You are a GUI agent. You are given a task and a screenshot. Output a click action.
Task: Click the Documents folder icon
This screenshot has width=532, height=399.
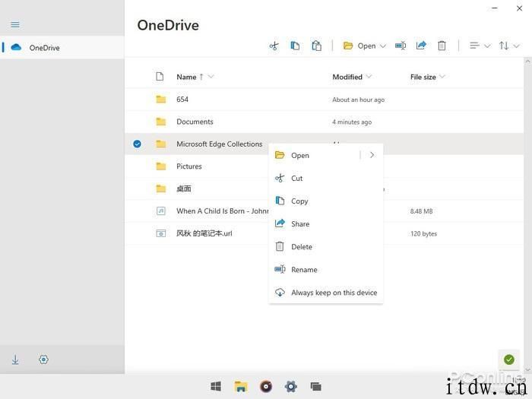pyautogui.click(x=161, y=122)
